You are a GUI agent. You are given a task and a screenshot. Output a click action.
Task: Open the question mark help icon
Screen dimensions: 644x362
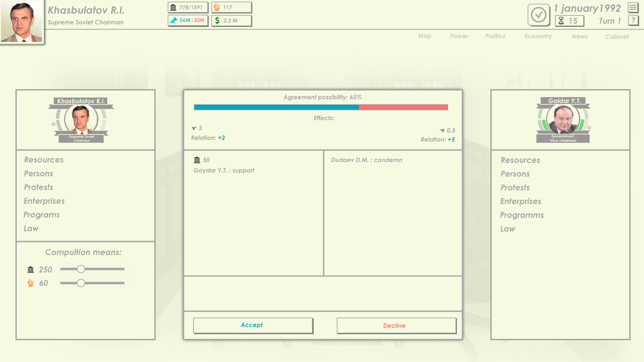pyautogui.click(x=633, y=21)
